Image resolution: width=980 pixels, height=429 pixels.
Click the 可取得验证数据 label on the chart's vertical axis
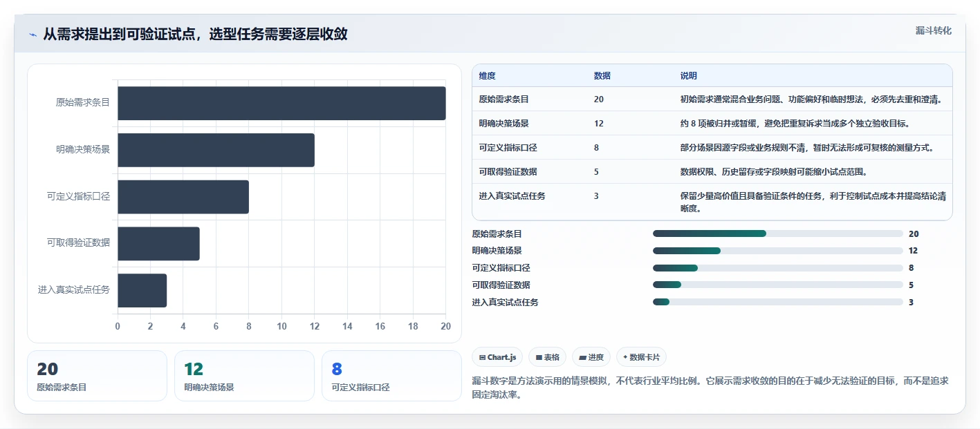(x=78, y=243)
